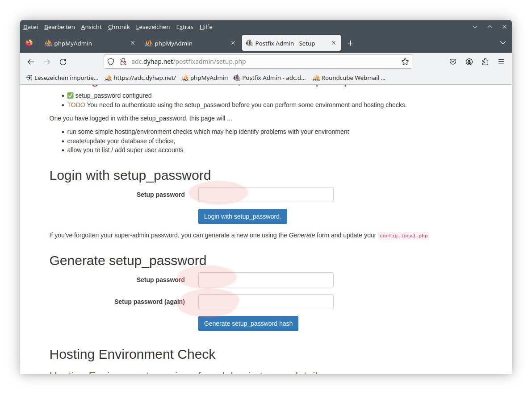Click Generate setup_password hash button
532x394 pixels.
[248, 323]
